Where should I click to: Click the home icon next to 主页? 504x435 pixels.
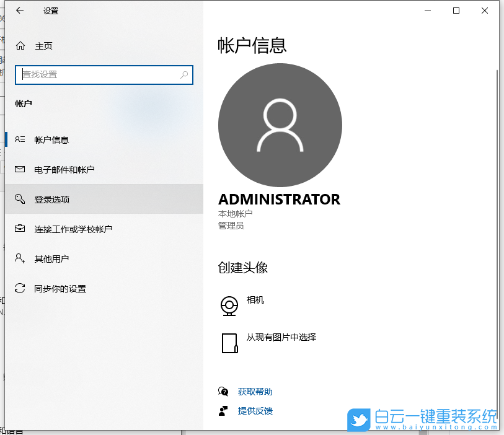click(x=19, y=46)
